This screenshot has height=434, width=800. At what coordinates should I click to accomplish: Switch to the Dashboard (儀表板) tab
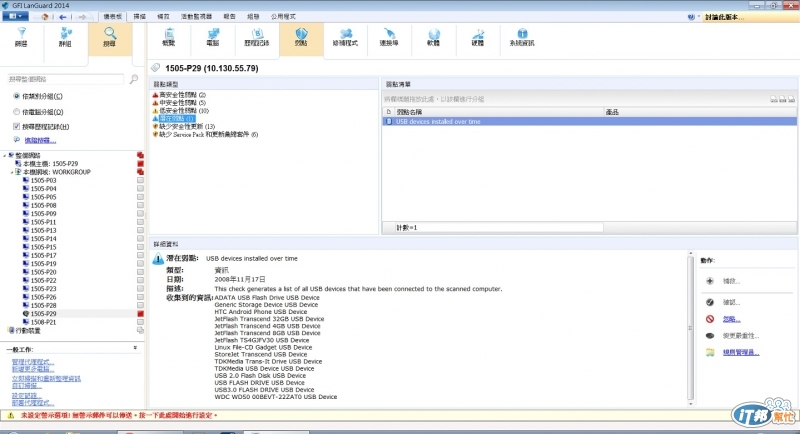[x=112, y=17]
